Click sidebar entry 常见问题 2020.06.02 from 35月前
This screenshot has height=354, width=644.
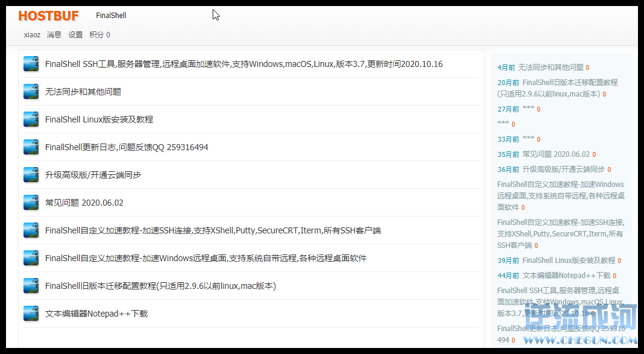pyautogui.click(x=556, y=154)
